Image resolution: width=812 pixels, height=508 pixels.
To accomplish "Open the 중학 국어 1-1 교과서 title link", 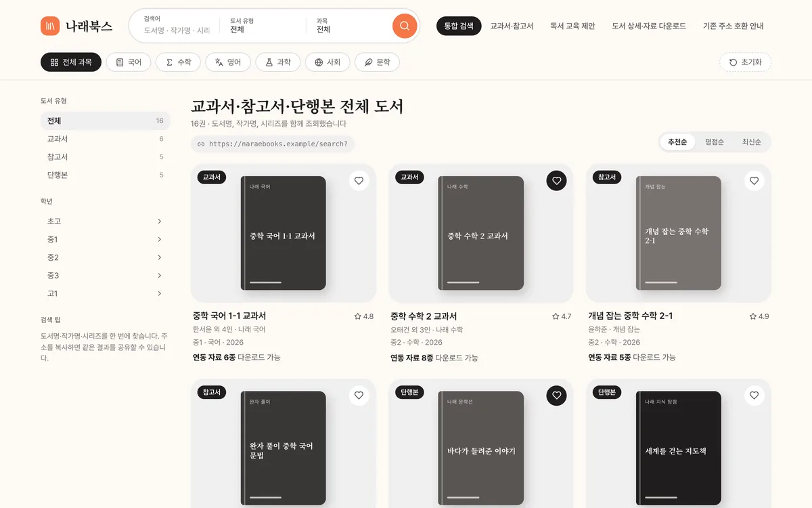I will [229, 316].
